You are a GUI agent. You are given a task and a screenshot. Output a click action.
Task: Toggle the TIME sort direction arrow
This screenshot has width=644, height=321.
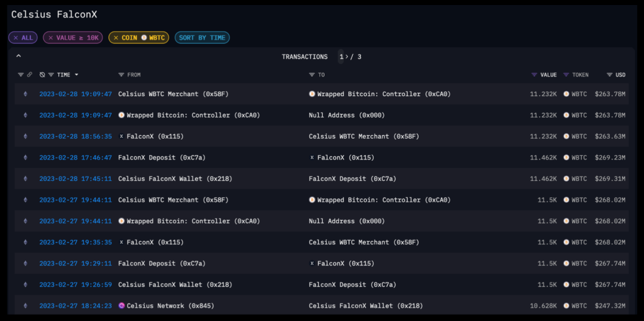76,75
